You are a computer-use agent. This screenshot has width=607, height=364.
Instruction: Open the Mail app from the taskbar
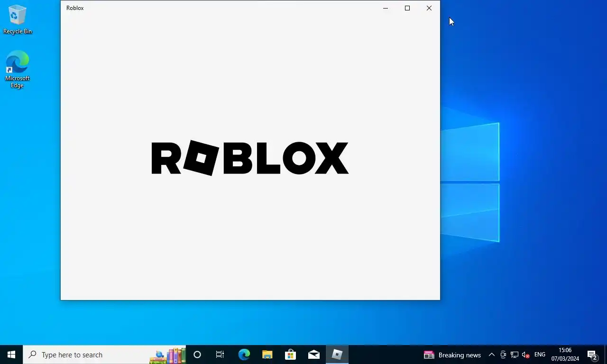[x=313, y=355]
